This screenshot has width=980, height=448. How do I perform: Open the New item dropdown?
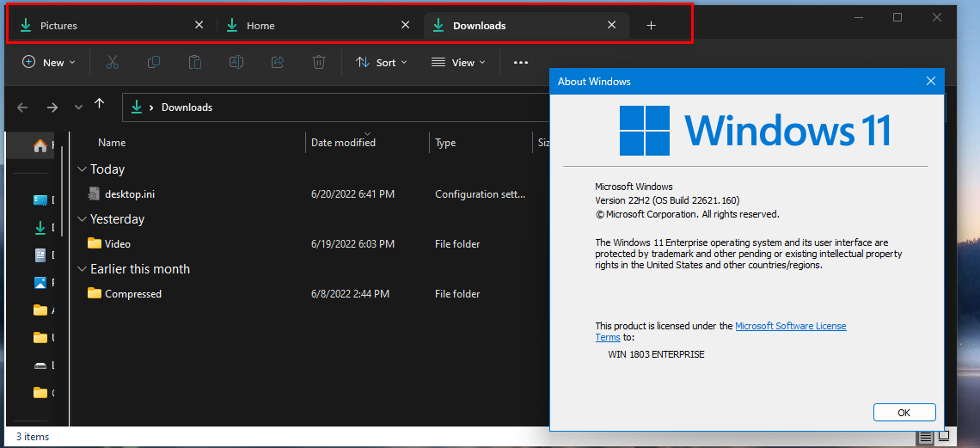pos(49,63)
